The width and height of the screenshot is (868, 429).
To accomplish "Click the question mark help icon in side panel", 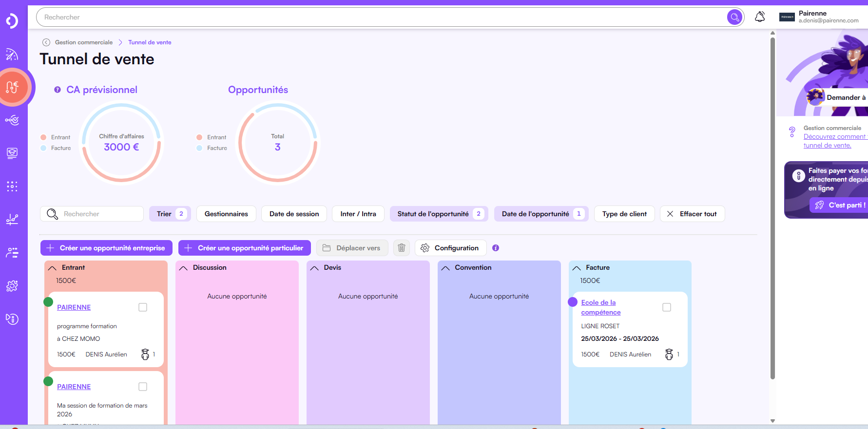I will [792, 131].
